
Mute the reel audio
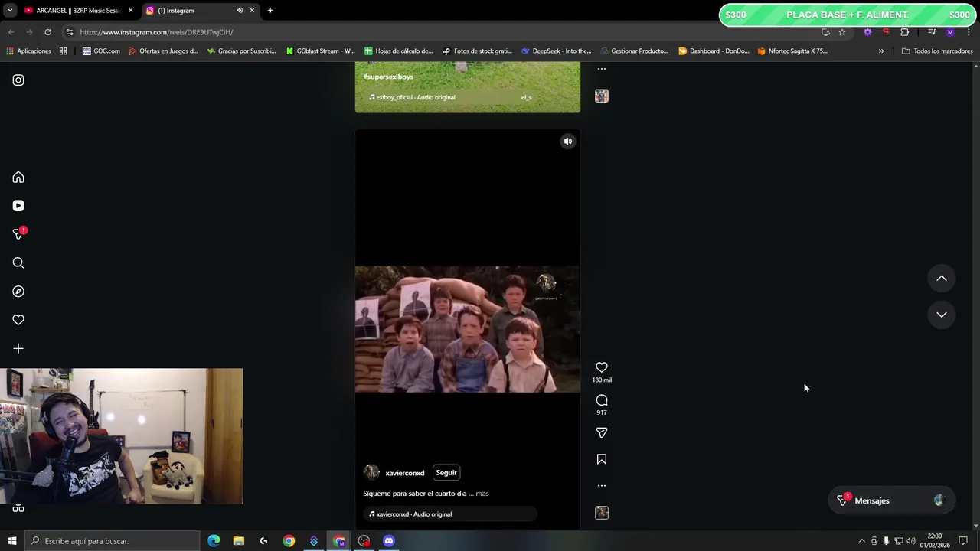(x=568, y=142)
